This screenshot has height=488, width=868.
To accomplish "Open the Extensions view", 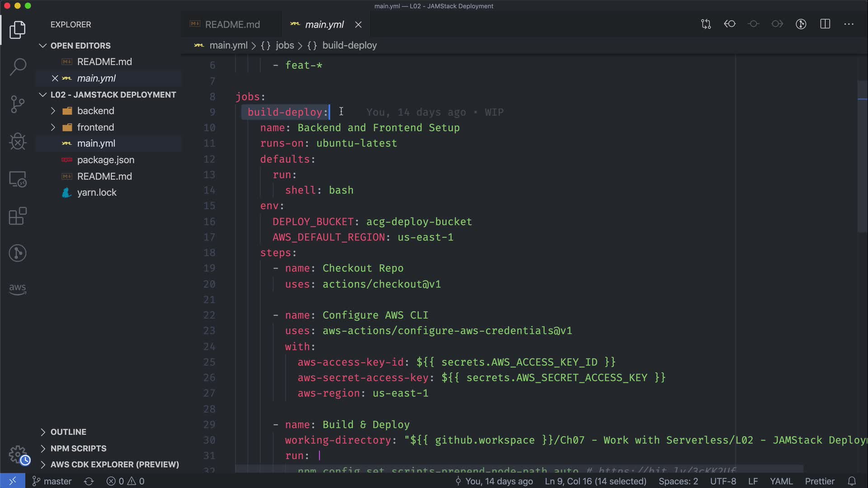I will coord(18,216).
